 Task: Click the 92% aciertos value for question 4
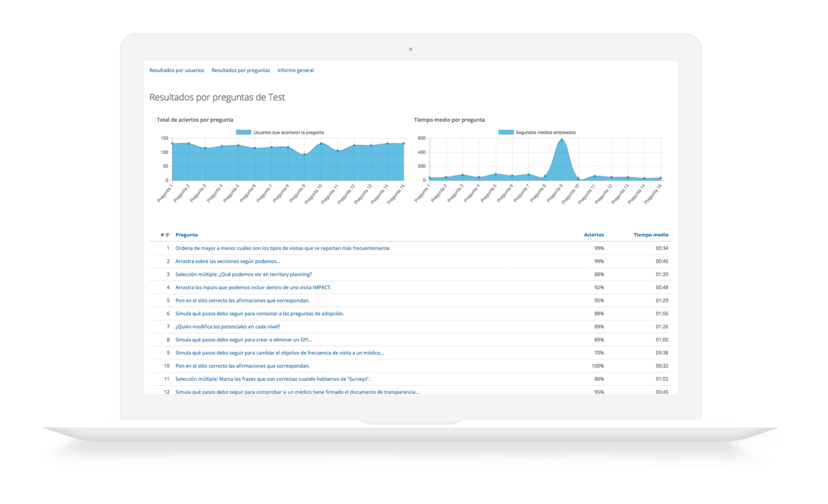(x=599, y=288)
